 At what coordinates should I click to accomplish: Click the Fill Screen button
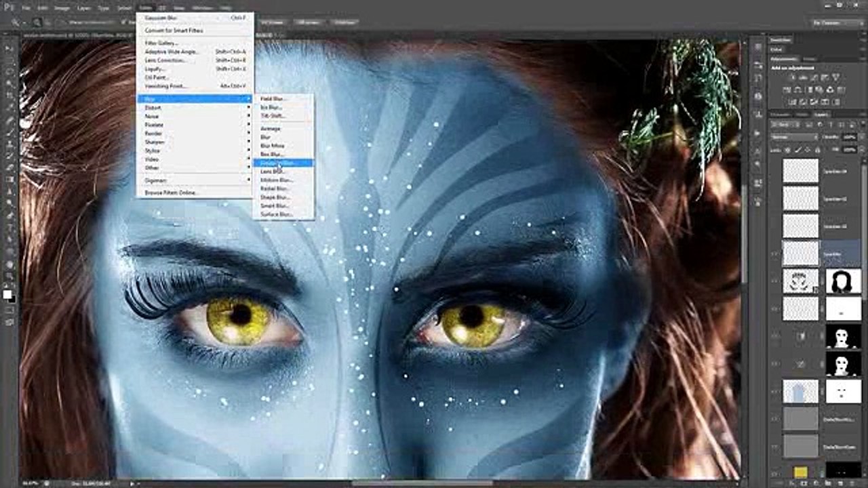[x=308, y=22]
